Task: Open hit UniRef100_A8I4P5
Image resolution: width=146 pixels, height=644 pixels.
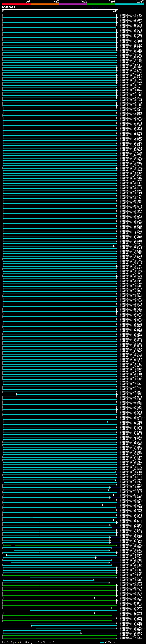Action: 131,15
